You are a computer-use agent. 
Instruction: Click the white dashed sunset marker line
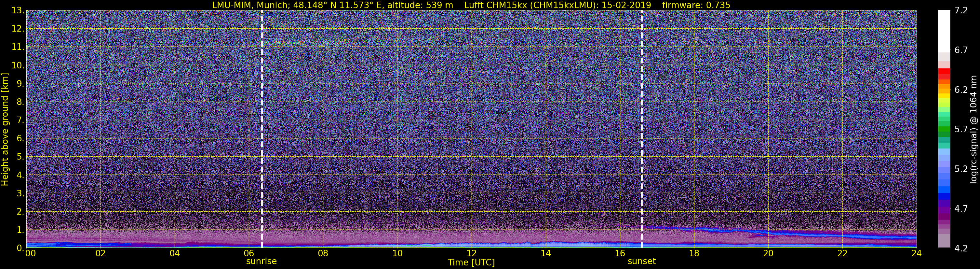(642, 129)
